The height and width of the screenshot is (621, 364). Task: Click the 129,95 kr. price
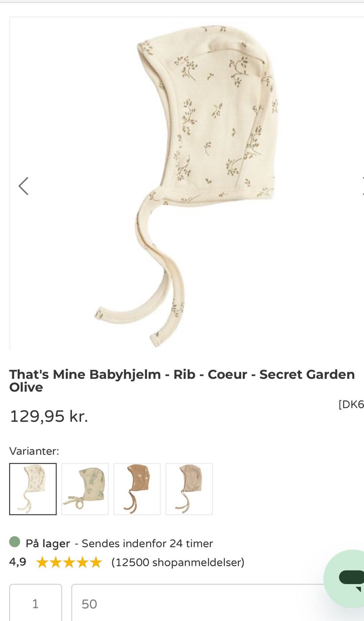tap(49, 416)
